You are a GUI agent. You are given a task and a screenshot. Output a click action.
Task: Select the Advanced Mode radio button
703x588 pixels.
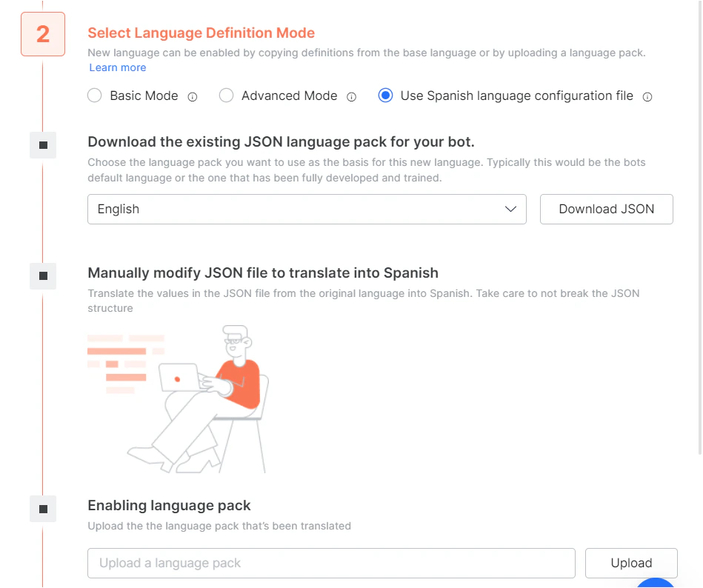tap(226, 96)
